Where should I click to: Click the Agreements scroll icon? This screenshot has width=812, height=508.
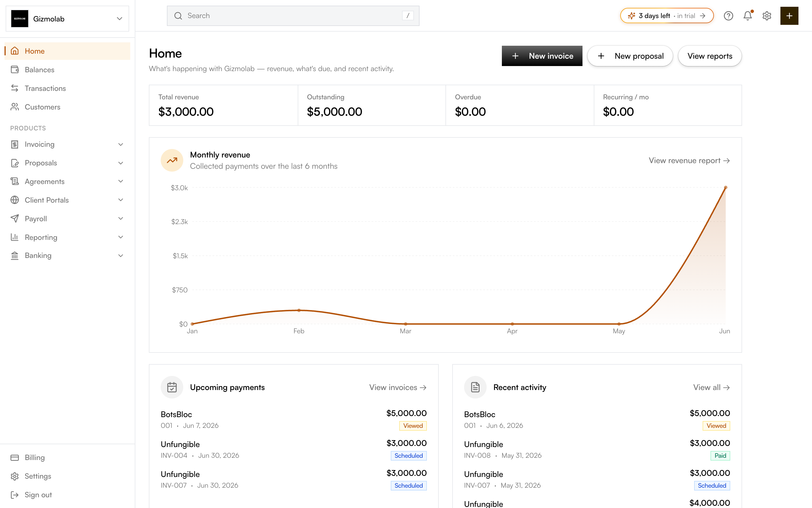[15, 181]
